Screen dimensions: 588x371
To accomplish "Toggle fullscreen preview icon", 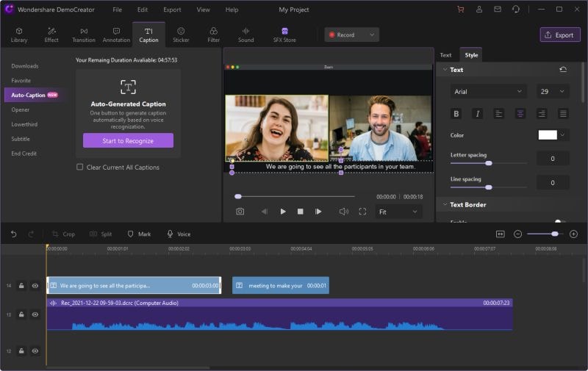I will click(x=362, y=212).
